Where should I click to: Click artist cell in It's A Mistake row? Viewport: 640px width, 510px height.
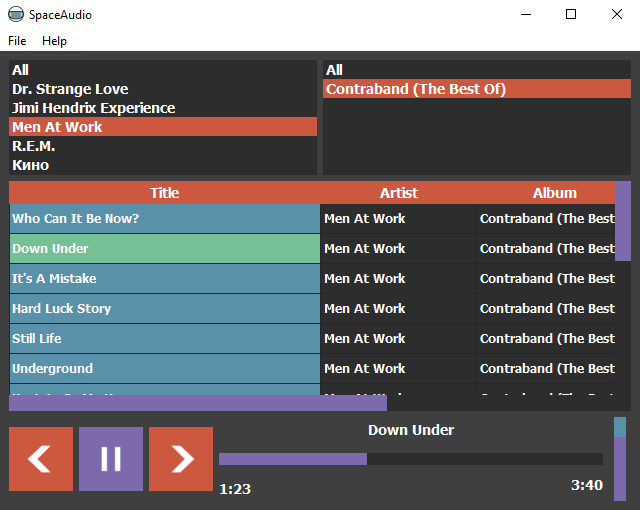pos(398,279)
